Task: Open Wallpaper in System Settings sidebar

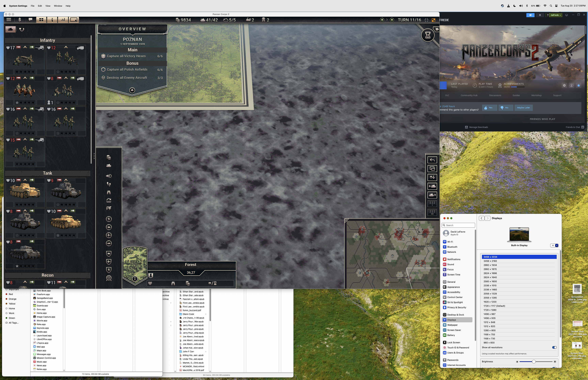Action: [x=452, y=325]
